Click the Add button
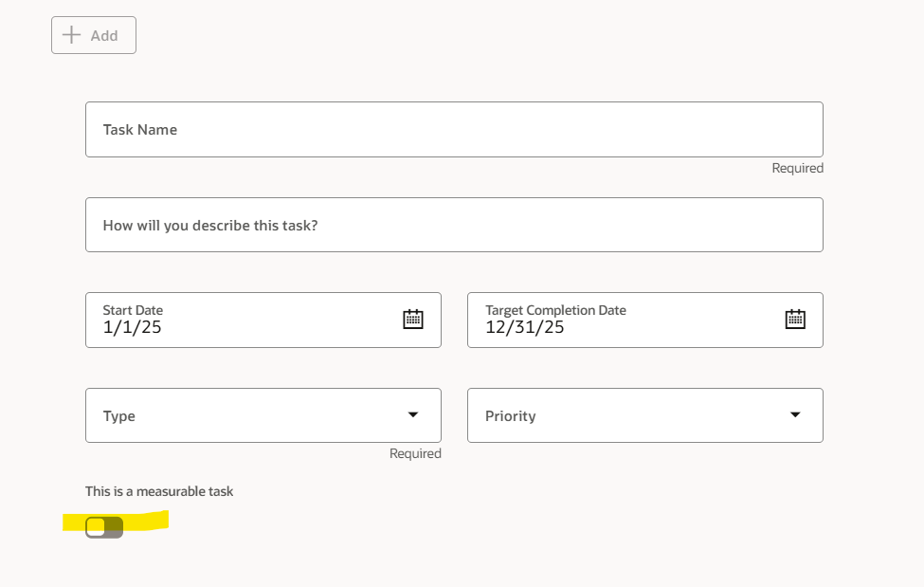 (x=94, y=35)
